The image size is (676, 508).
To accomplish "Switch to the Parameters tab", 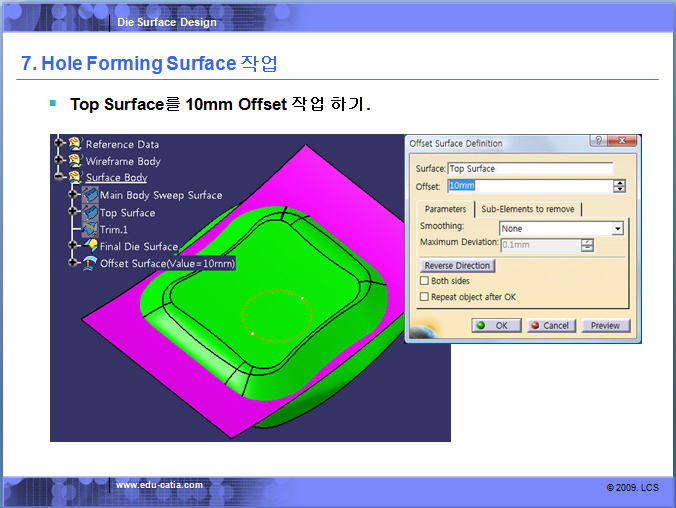I will click(x=445, y=209).
